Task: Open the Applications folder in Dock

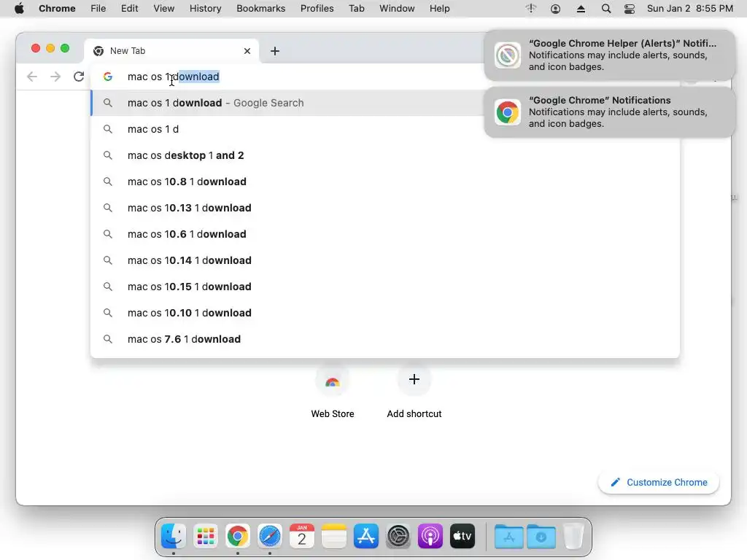Action: [x=508, y=536]
